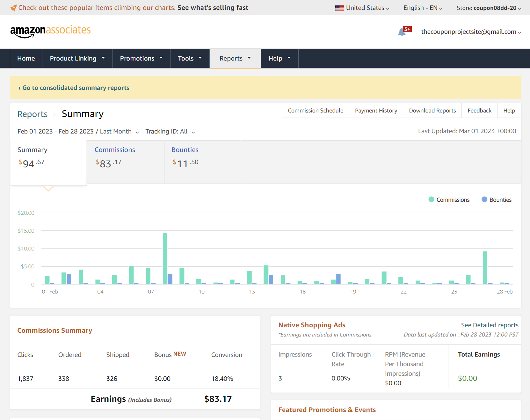The height and width of the screenshot is (420, 530).
Task: Click the 5+ notification badge
Action: coord(407,29)
